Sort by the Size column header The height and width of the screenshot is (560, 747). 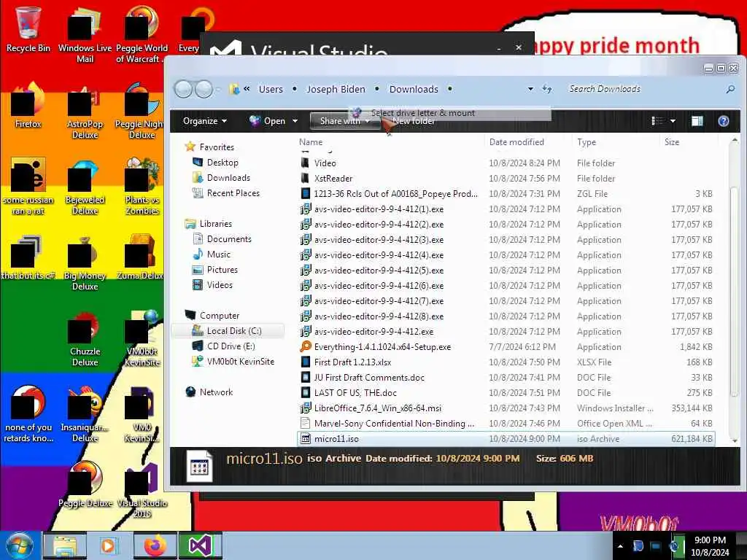[672, 142]
